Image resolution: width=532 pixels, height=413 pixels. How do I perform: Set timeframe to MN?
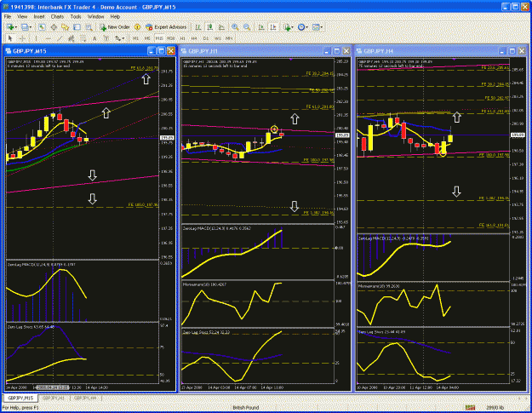coord(229,38)
